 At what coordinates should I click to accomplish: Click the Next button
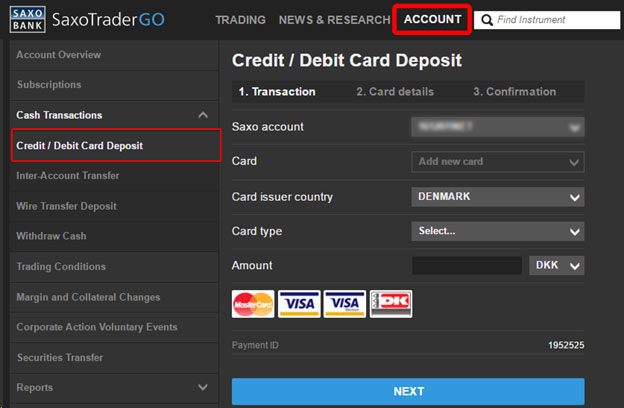[x=408, y=391]
